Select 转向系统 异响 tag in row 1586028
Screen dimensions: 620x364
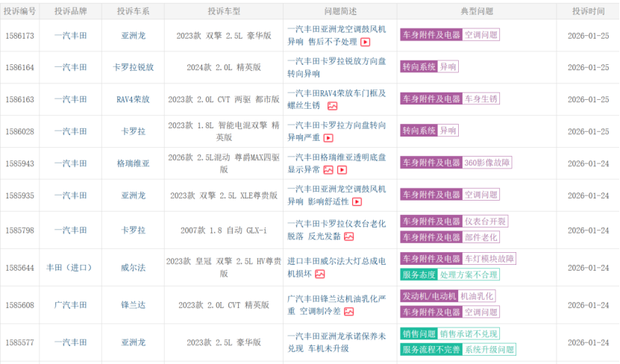click(429, 131)
